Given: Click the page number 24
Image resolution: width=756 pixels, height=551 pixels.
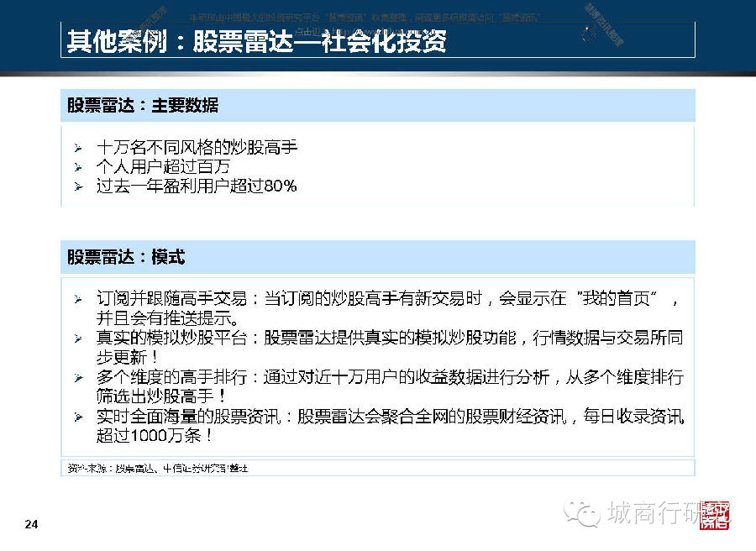Looking at the screenshot, I should coord(31,524).
